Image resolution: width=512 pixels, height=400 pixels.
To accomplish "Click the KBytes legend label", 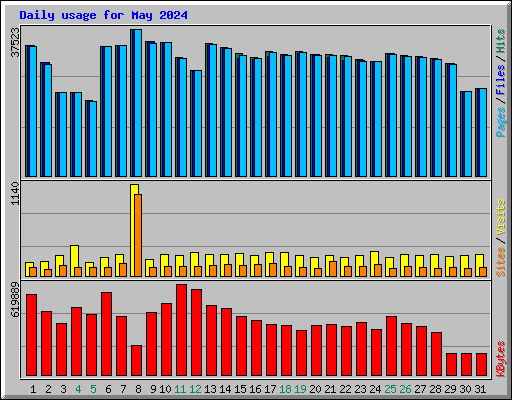I will [x=500, y=359].
